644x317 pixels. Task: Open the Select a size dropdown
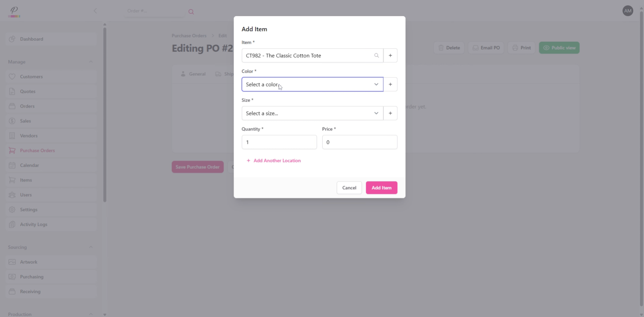pos(312,113)
